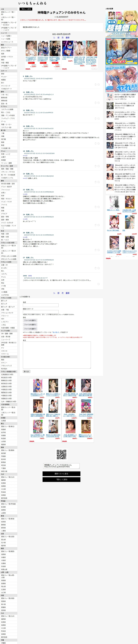The width and height of the screenshot is (138, 644).
Task: Click the 書き込む submit button
Action: pos(27,371)
